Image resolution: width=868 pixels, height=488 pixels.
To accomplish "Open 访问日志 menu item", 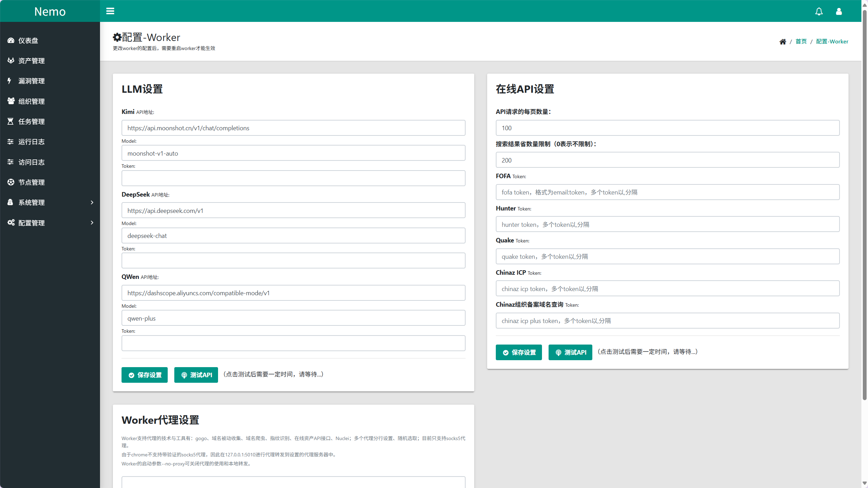I will [x=31, y=162].
